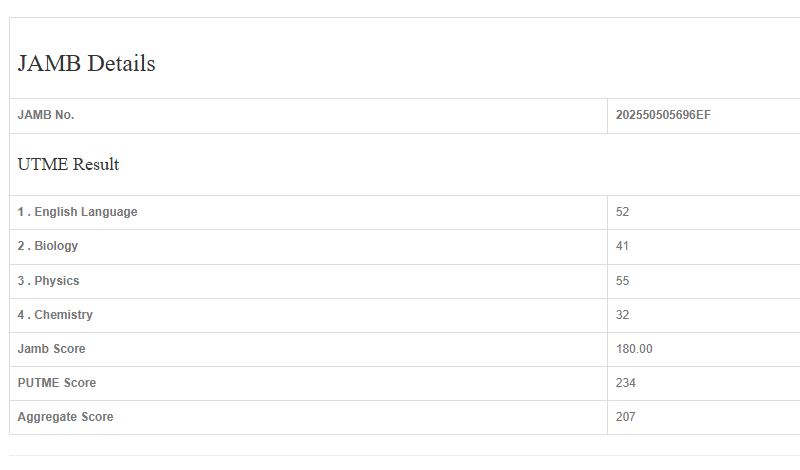Select the Chemistry subject label

click(63, 315)
